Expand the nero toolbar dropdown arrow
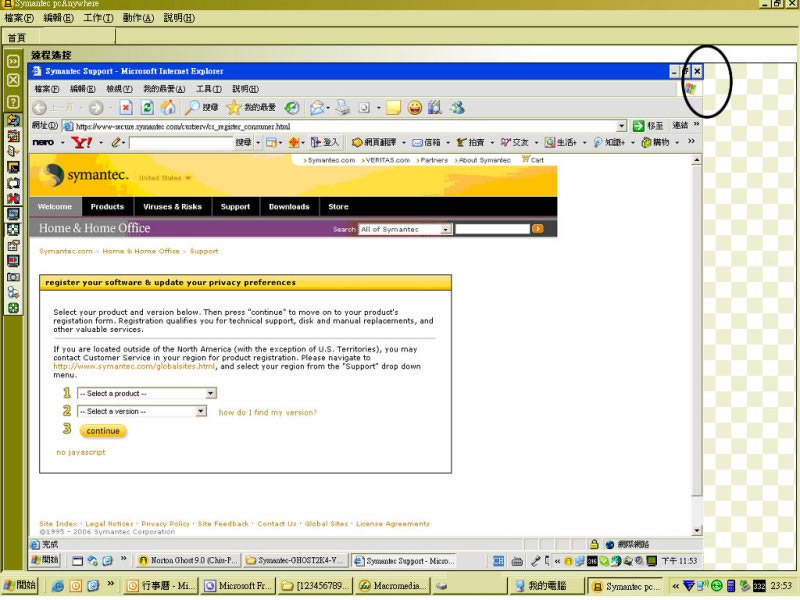The width and height of the screenshot is (800, 600). tap(62, 142)
